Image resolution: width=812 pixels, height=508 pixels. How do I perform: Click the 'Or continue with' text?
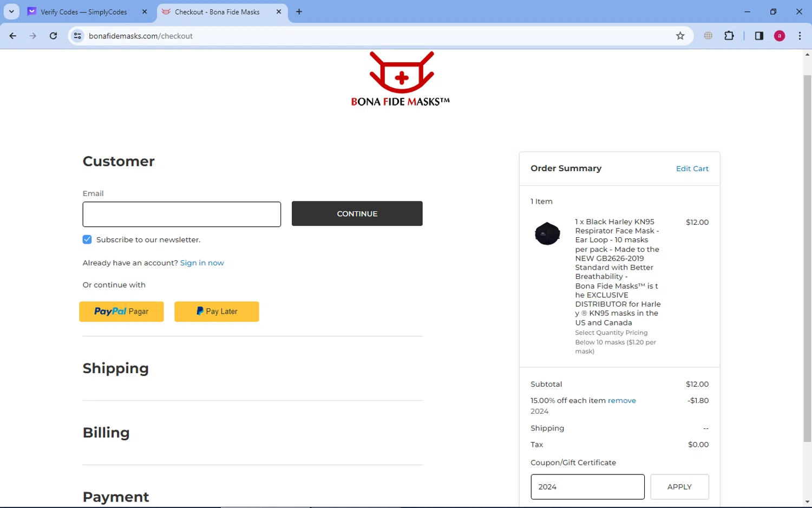click(x=114, y=285)
